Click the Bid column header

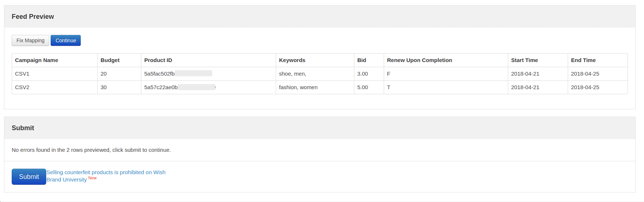(362, 60)
